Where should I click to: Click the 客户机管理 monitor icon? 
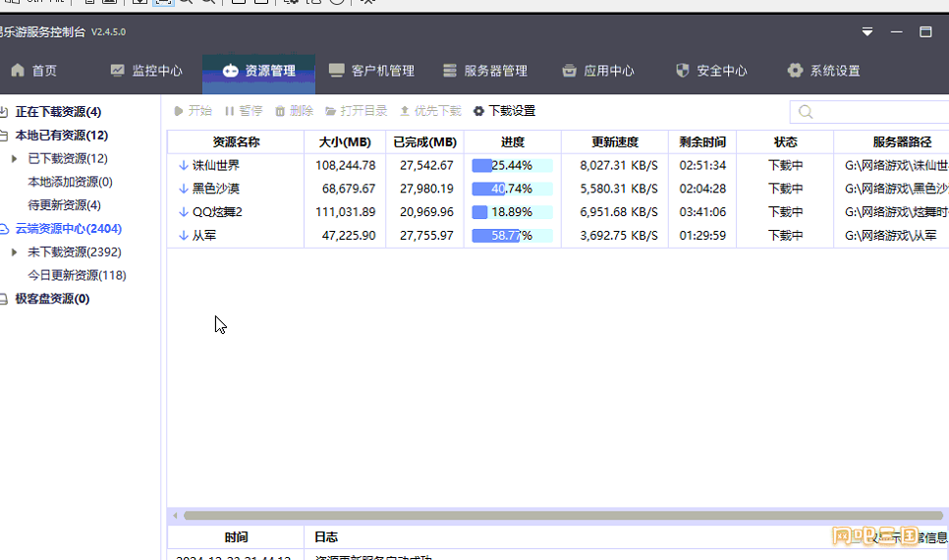337,70
